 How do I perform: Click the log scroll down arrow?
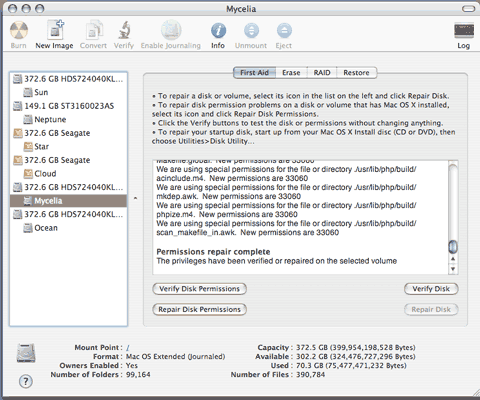453,269
